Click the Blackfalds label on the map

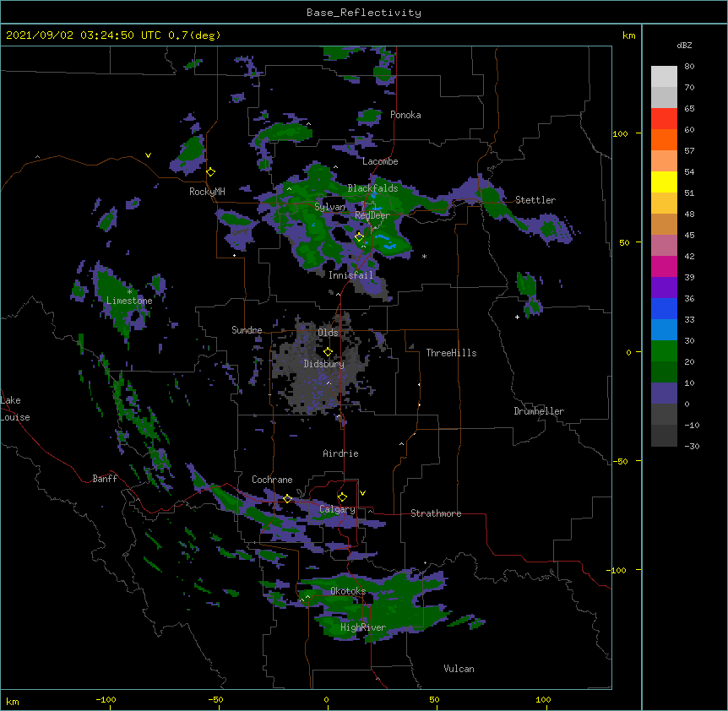[x=372, y=188]
